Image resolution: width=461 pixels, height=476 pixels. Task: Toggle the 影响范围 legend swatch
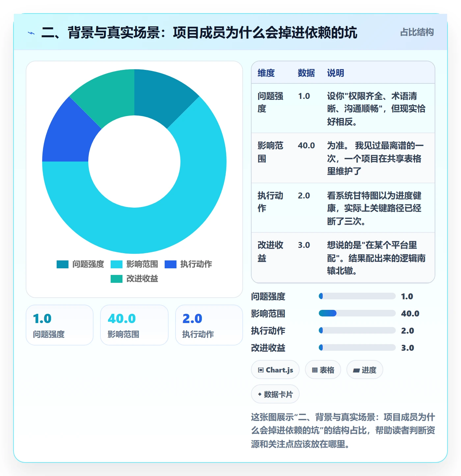(117, 264)
